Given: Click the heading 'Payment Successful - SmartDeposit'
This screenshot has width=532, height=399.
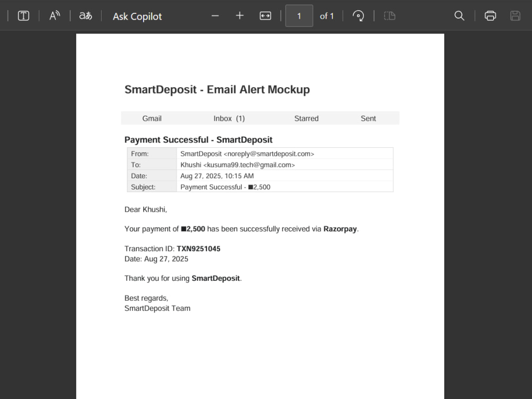Looking at the screenshot, I should (198, 140).
